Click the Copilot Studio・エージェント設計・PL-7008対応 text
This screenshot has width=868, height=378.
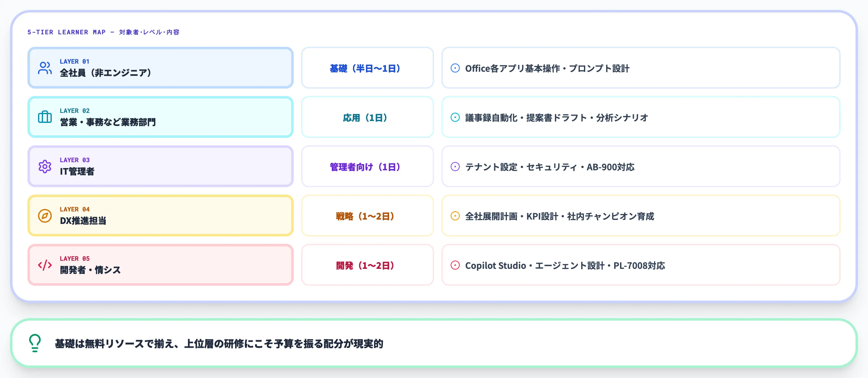565,265
